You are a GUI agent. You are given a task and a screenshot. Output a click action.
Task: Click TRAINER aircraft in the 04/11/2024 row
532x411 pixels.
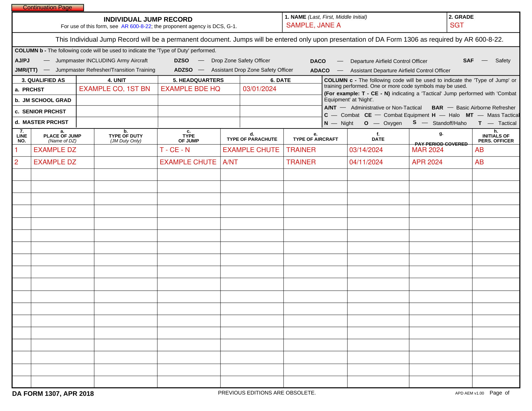pos(315,162)
